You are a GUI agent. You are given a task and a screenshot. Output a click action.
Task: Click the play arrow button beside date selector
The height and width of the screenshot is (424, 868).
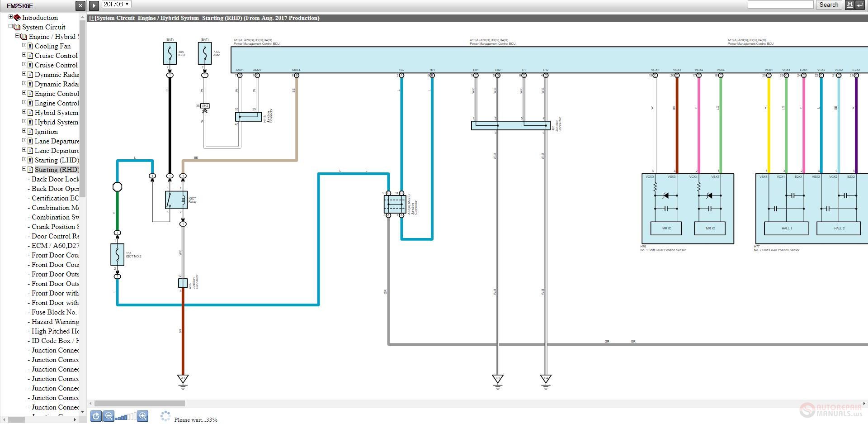(94, 5)
